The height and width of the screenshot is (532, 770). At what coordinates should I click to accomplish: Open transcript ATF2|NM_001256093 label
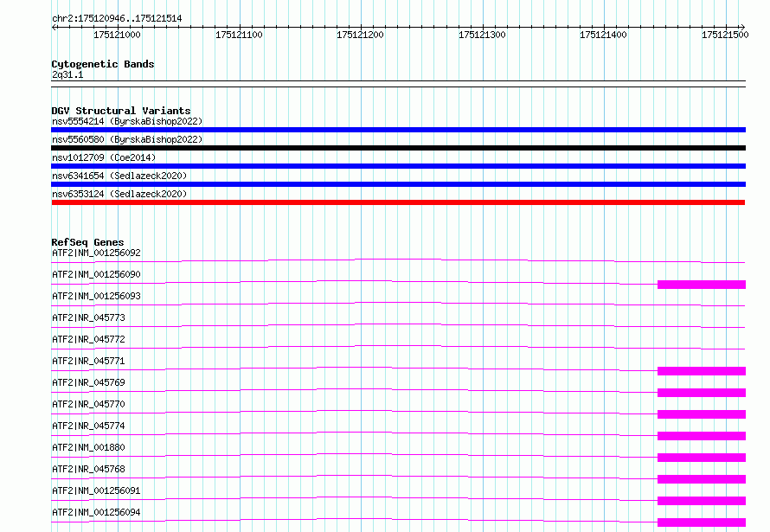[96, 296]
